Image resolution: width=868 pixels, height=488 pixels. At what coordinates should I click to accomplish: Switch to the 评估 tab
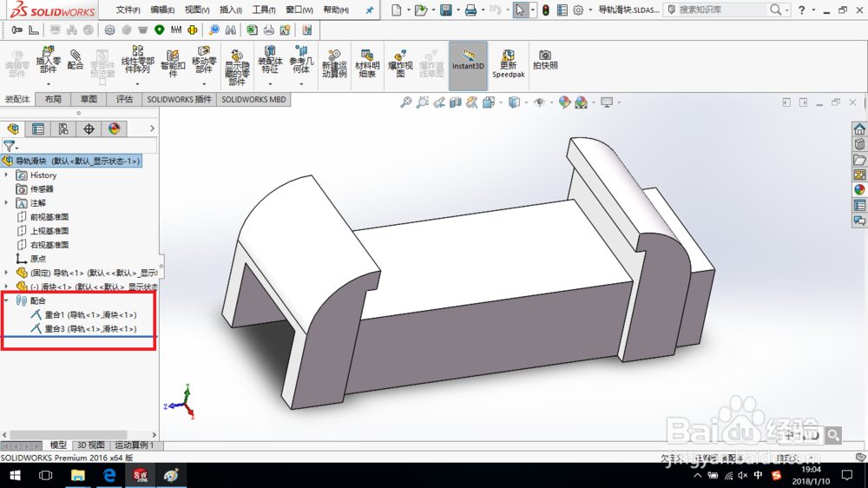tap(124, 99)
